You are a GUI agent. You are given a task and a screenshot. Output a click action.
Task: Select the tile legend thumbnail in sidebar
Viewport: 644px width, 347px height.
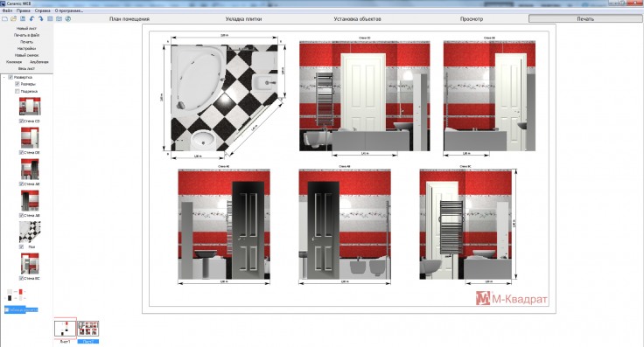click(16, 295)
